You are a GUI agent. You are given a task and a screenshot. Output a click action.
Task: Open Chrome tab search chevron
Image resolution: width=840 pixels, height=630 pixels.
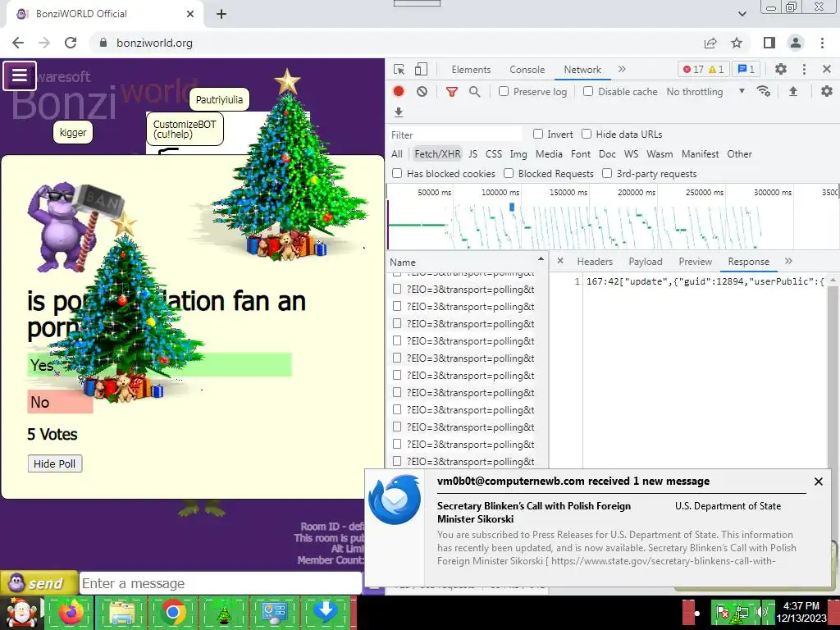point(742,14)
